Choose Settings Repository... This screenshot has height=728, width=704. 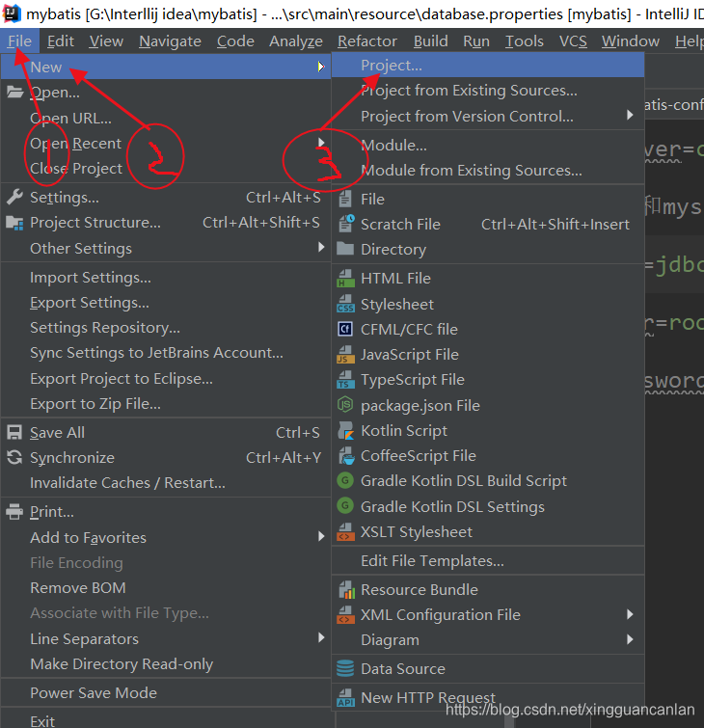pos(166,328)
